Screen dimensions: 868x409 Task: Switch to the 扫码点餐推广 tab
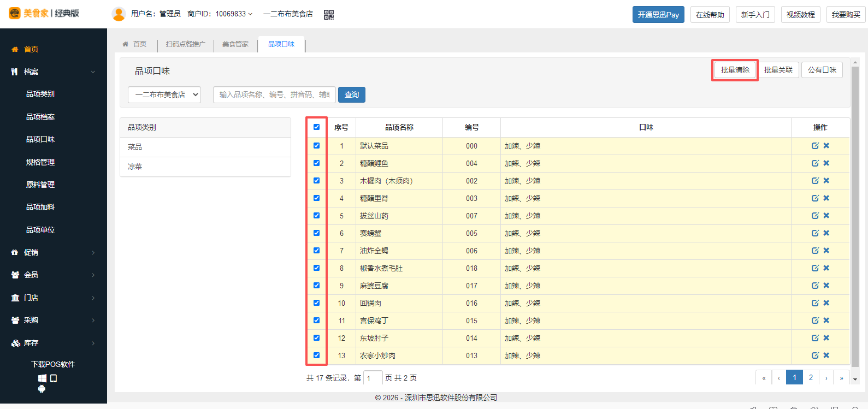[186, 44]
